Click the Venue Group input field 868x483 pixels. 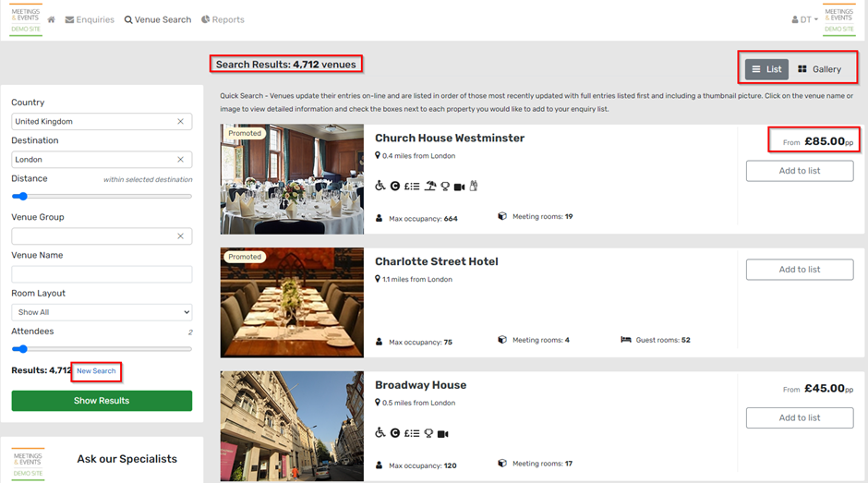(x=102, y=236)
